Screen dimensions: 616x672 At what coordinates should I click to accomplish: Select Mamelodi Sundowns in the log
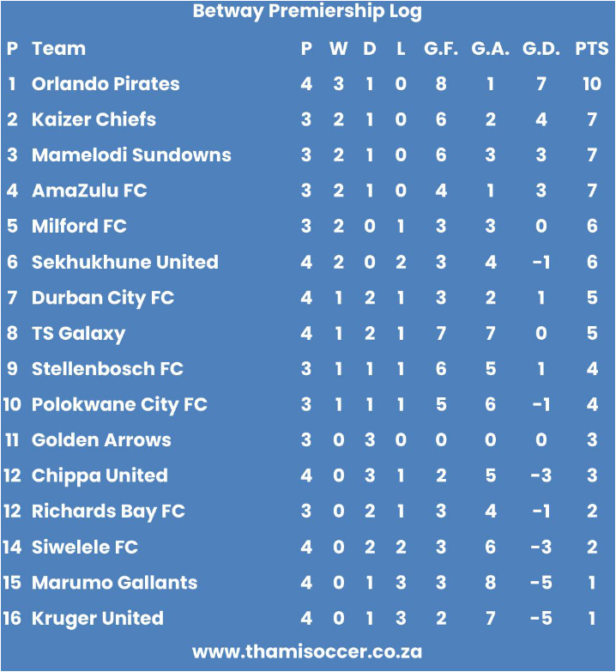coord(131,154)
